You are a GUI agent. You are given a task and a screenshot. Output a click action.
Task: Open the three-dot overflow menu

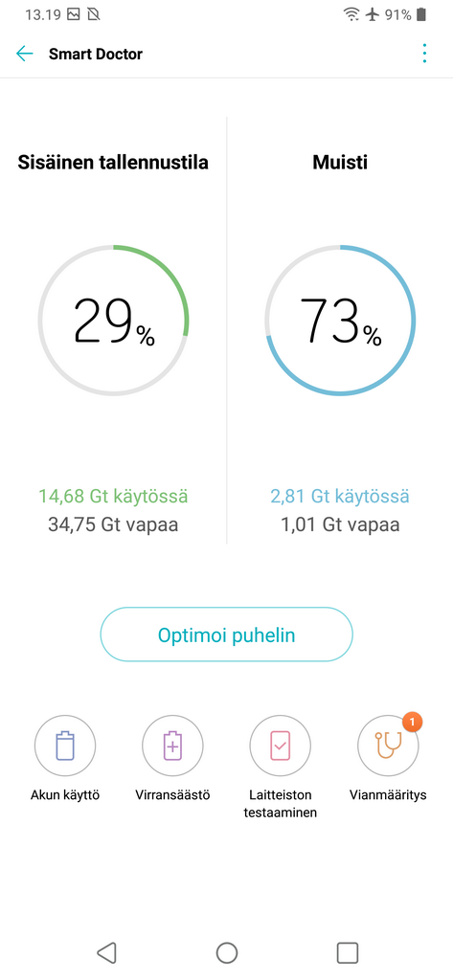click(425, 54)
